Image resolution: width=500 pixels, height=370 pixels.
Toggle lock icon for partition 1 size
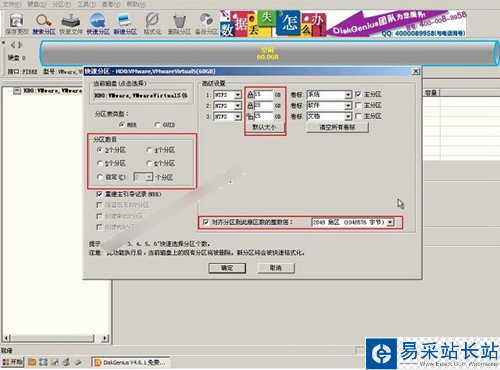250,95
